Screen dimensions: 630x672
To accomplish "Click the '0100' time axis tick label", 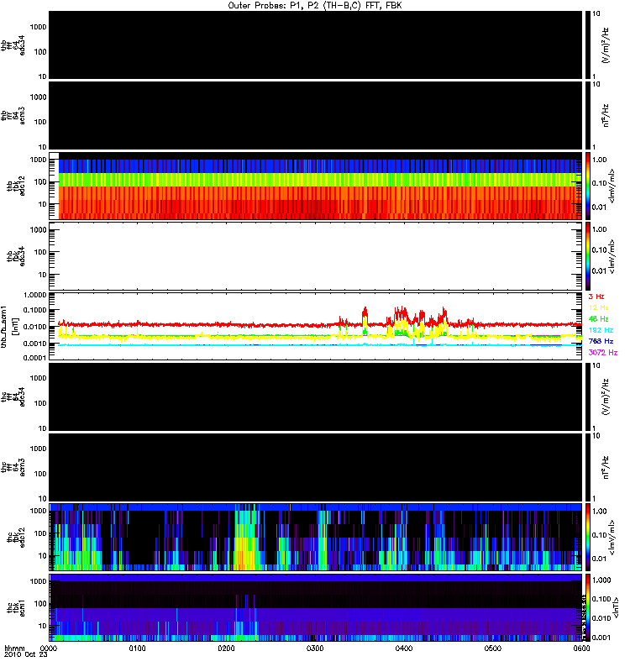I will pyautogui.click(x=137, y=648).
